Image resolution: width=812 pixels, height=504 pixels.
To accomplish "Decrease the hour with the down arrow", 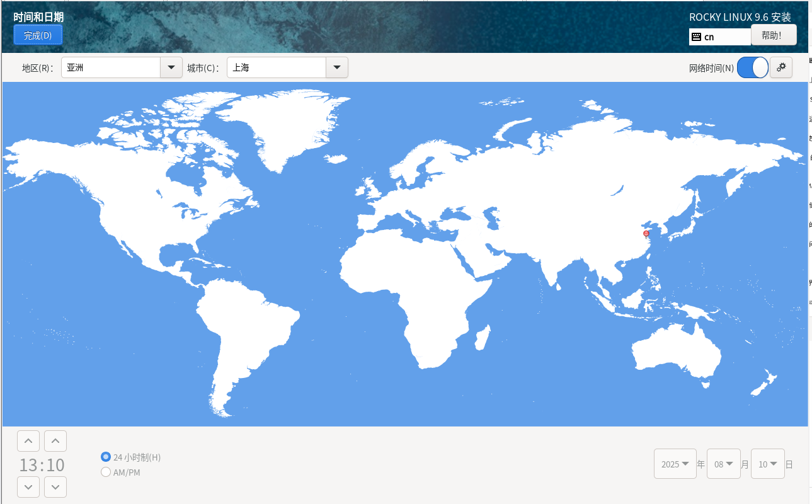I will 28,487.
